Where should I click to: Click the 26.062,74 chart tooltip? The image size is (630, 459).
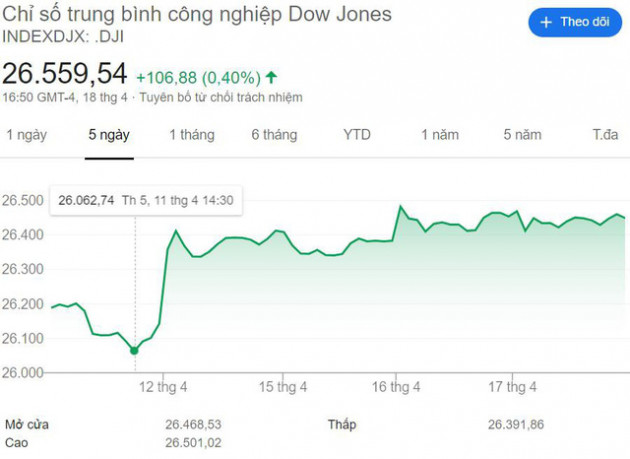click(x=146, y=200)
